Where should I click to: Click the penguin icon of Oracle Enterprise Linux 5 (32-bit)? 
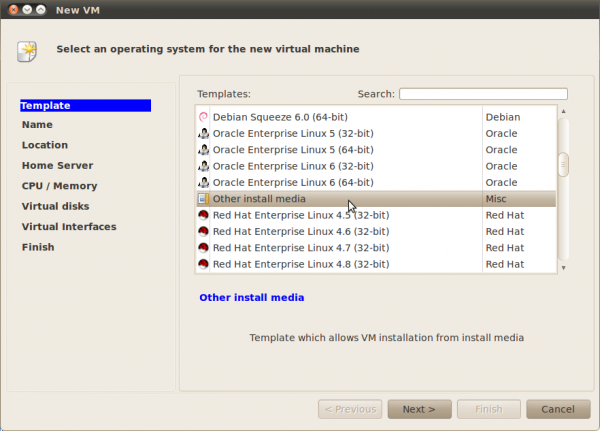(203, 133)
